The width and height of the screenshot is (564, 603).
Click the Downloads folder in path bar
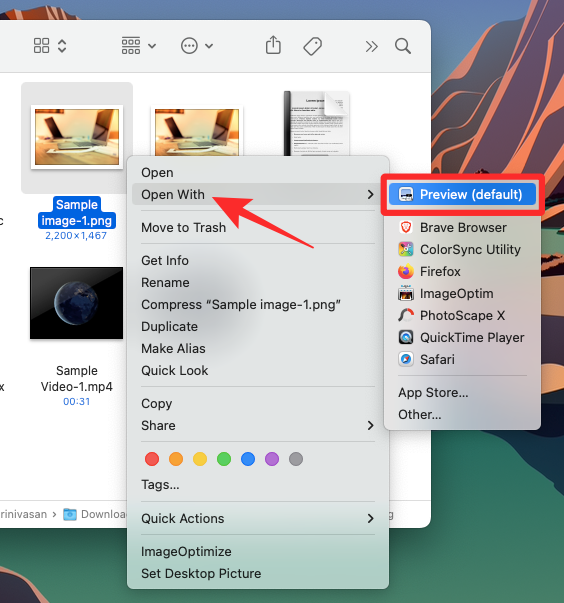click(x=95, y=514)
